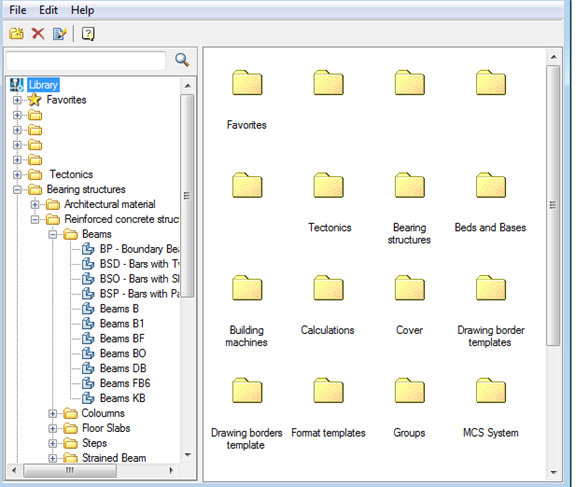Image resolution: width=576 pixels, height=487 pixels.
Task: Click the library search input field
Action: pos(86,61)
